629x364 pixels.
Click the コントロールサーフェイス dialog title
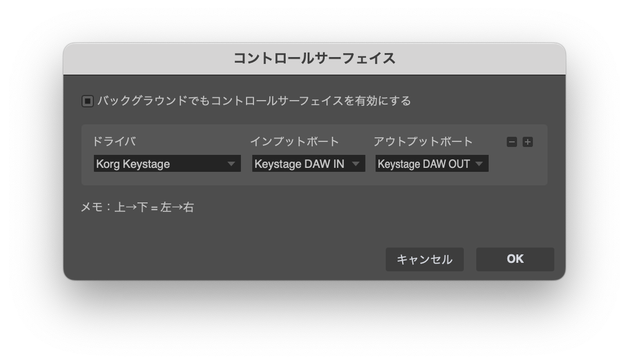pyautogui.click(x=314, y=59)
